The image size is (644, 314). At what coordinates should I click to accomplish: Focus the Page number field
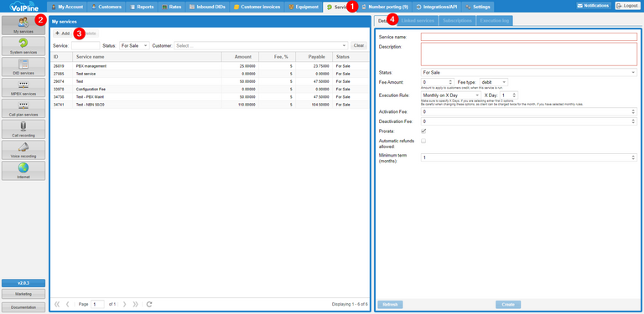[x=97, y=304]
